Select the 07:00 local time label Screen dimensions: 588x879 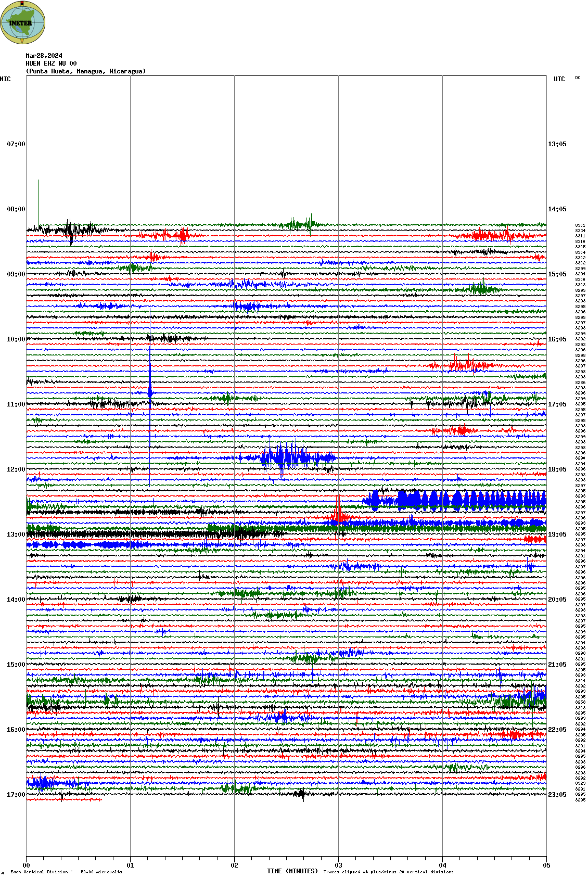point(16,144)
